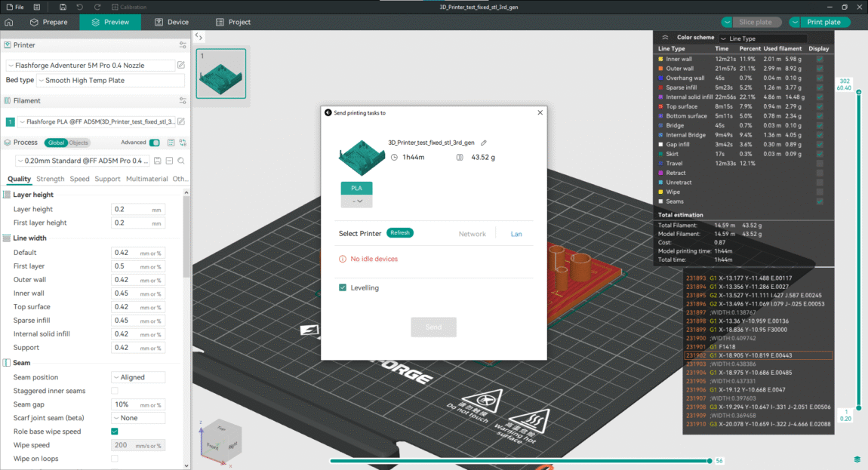This screenshot has height=470, width=868.
Task: Click the back arrow in Send printing dialog
Action: 328,112
